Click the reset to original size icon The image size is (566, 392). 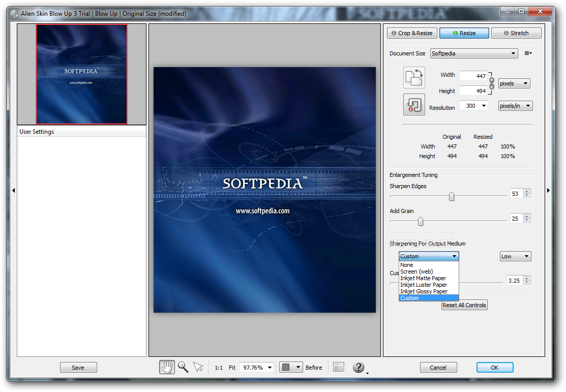point(414,105)
